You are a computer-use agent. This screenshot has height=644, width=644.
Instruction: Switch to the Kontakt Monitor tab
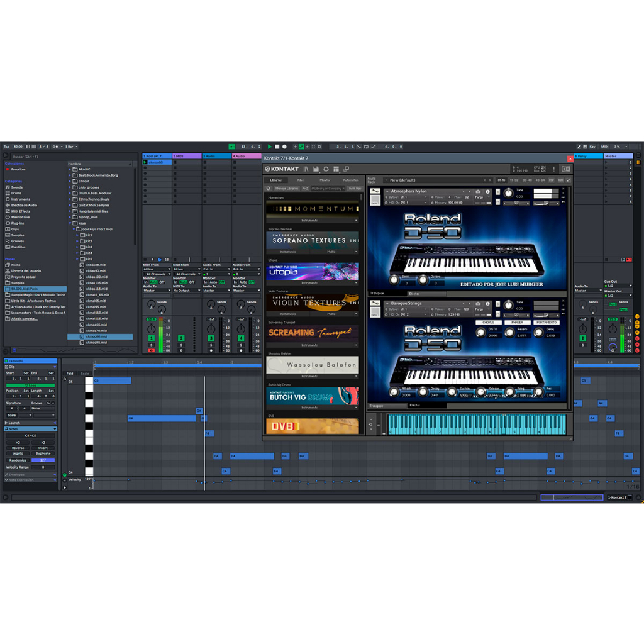[x=325, y=180]
